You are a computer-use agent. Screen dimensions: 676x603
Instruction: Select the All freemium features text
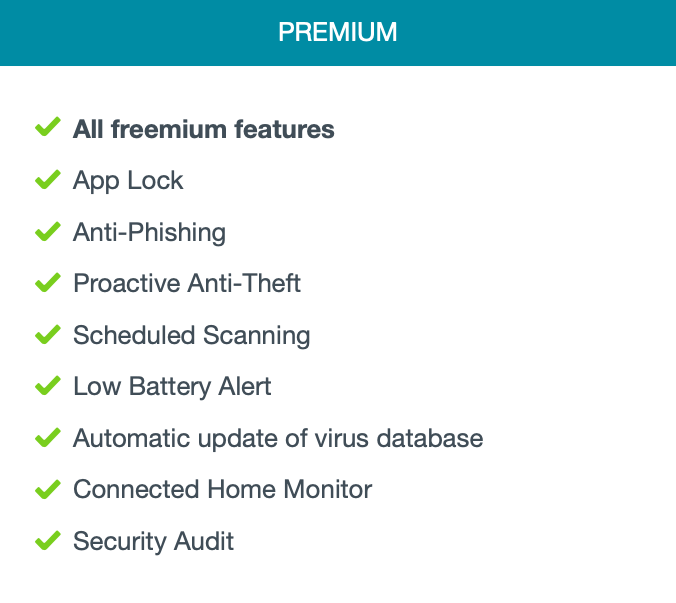pyautogui.click(x=204, y=129)
